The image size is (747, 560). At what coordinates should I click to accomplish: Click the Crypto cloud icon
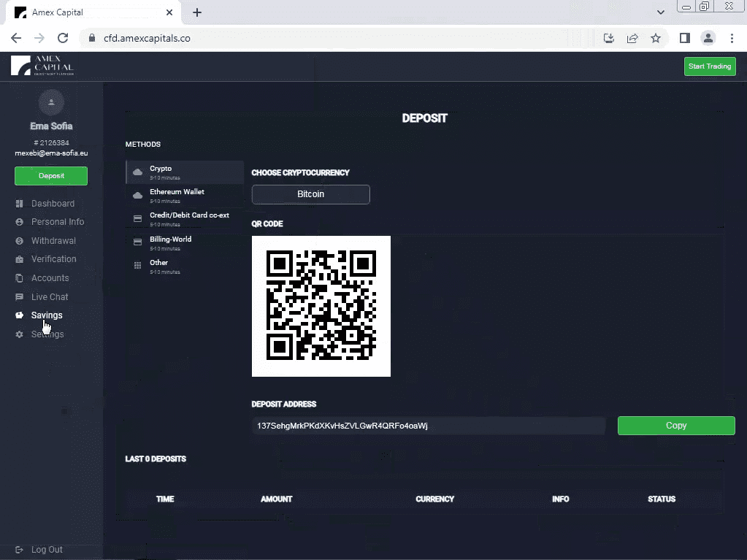[138, 172]
